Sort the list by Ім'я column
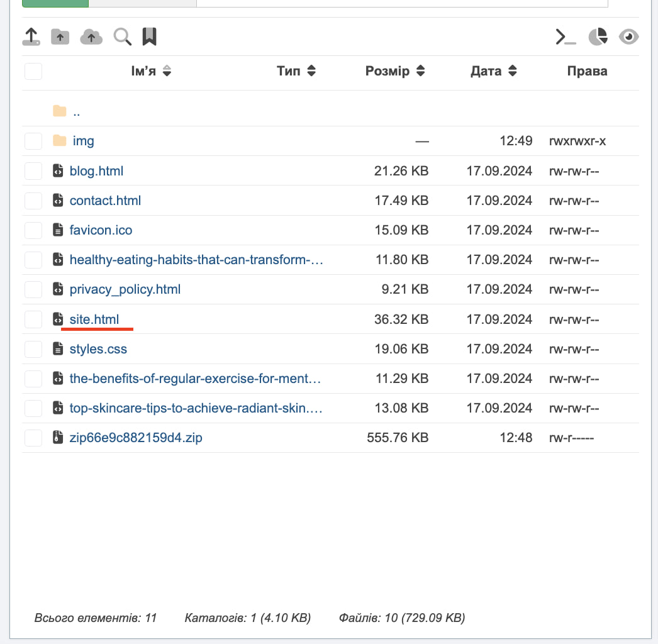 pos(150,71)
